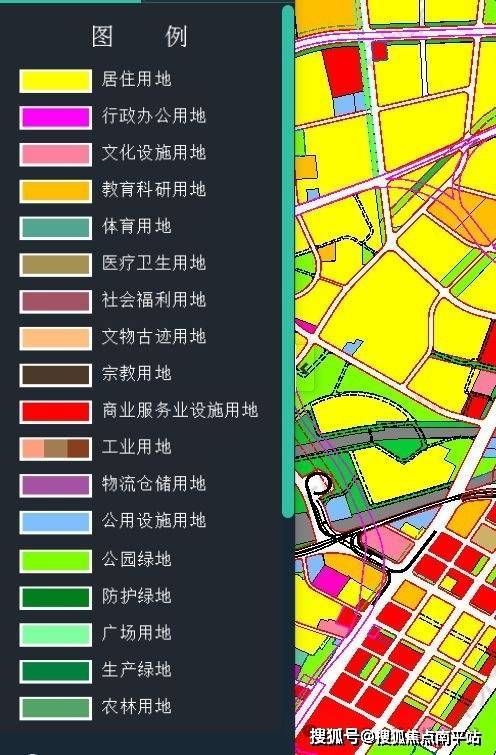This screenshot has width=496, height=755.
Task: Click the 农林用地 legend label
Action: click(x=136, y=706)
